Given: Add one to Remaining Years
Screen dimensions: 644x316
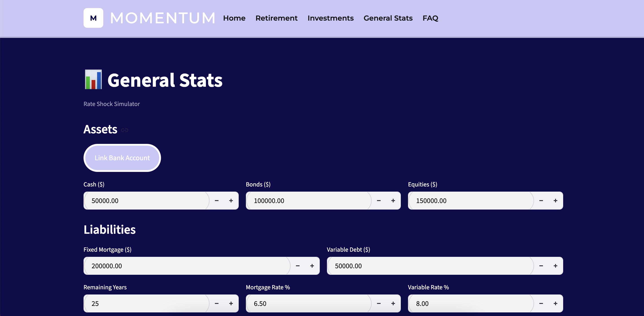Looking at the screenshot, I should pos(231,303).
